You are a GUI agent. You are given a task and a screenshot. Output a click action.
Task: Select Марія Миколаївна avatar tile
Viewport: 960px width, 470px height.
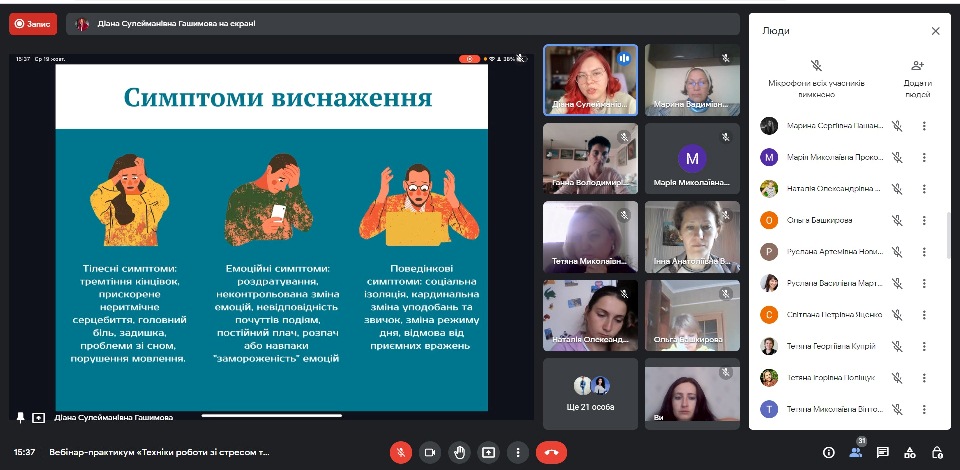692,159
